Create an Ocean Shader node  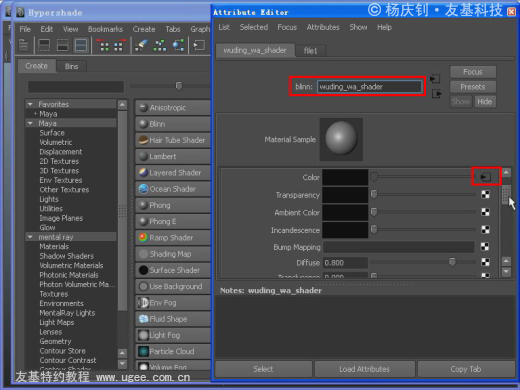tap(173, 189)
